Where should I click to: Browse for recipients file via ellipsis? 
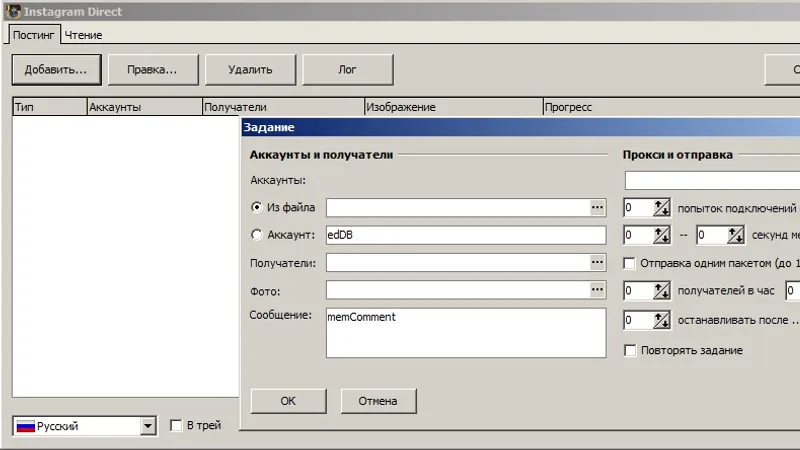[597, 262]
